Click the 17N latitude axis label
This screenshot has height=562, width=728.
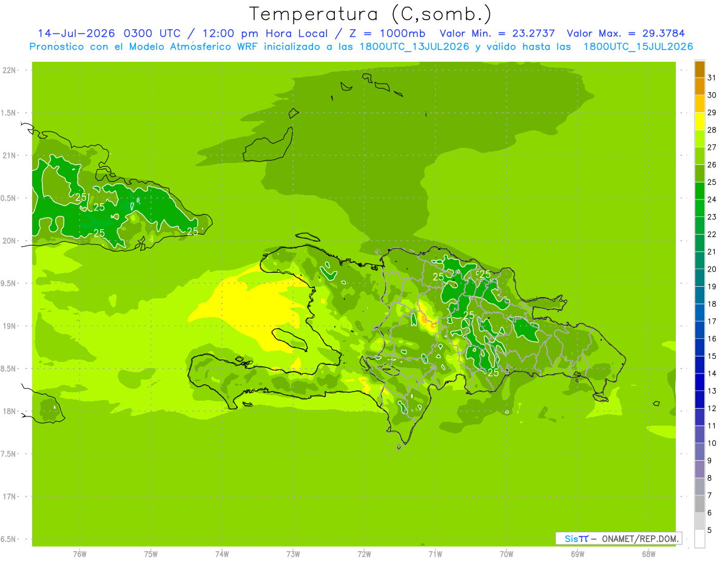coord(9,497)
